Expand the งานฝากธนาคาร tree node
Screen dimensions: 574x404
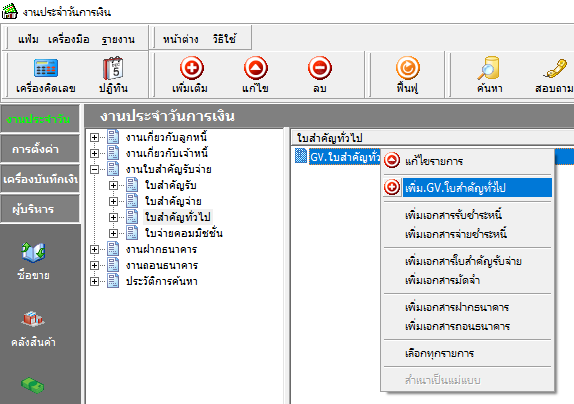[x=94, y=250]
